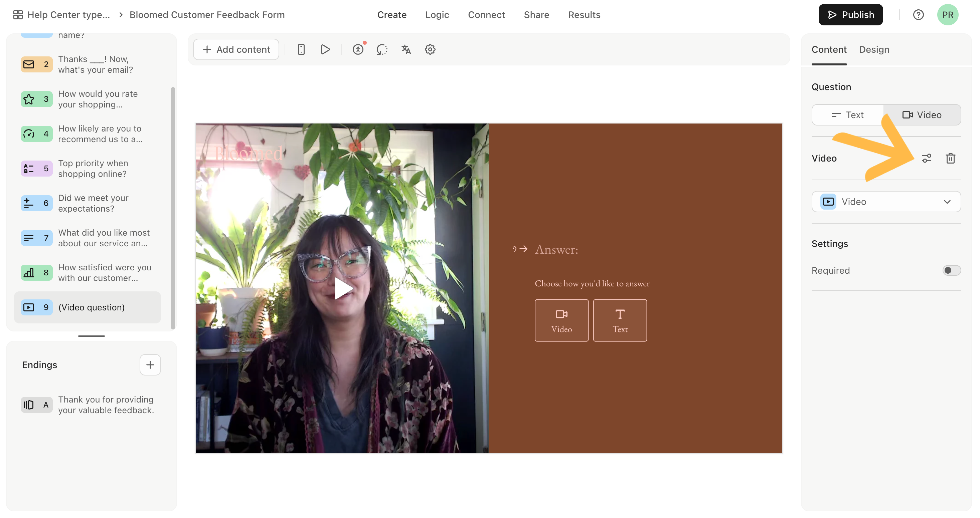Open the Results tab
The width and height of the screenshot is (980, 518).
(584, 15)
